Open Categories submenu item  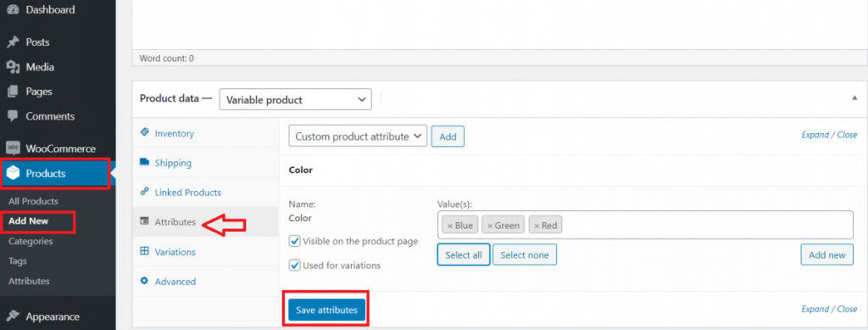pyautogui.click(x=31, y=241)
